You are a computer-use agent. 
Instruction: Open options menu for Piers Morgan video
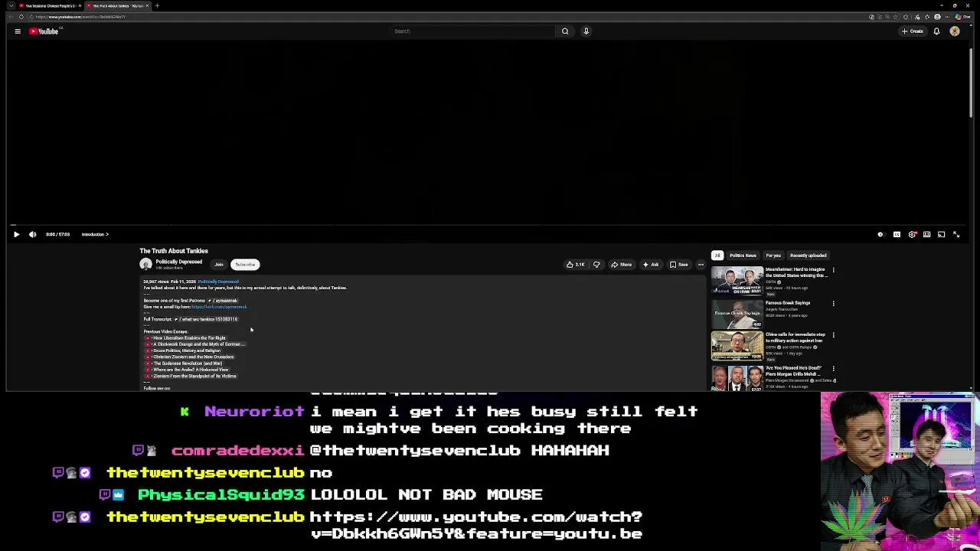[x=834, y=368]
